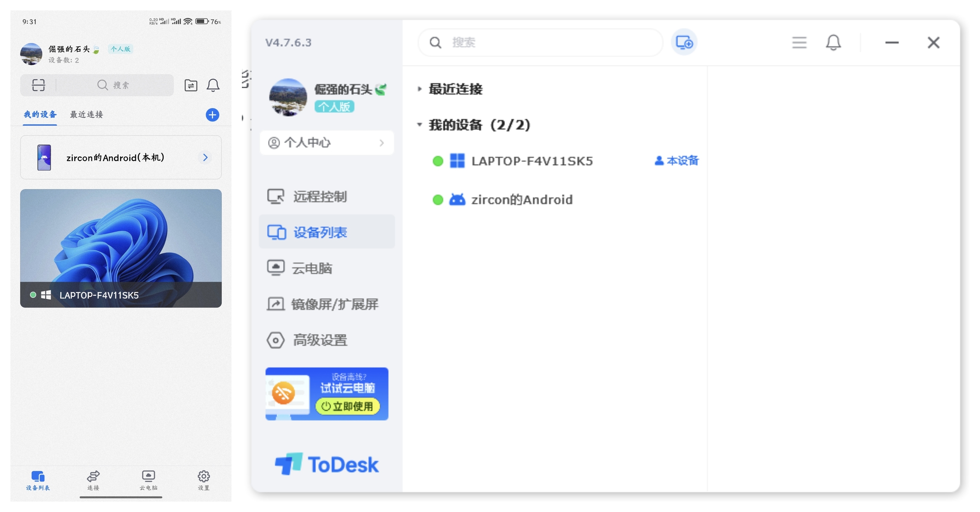Close the ToDesk desktop window
980x512 pixels.
[x=933, y=42]
